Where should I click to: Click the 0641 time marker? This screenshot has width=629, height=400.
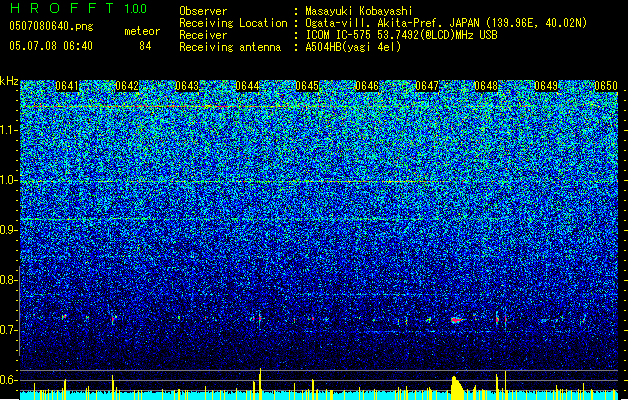pos(67,86)
